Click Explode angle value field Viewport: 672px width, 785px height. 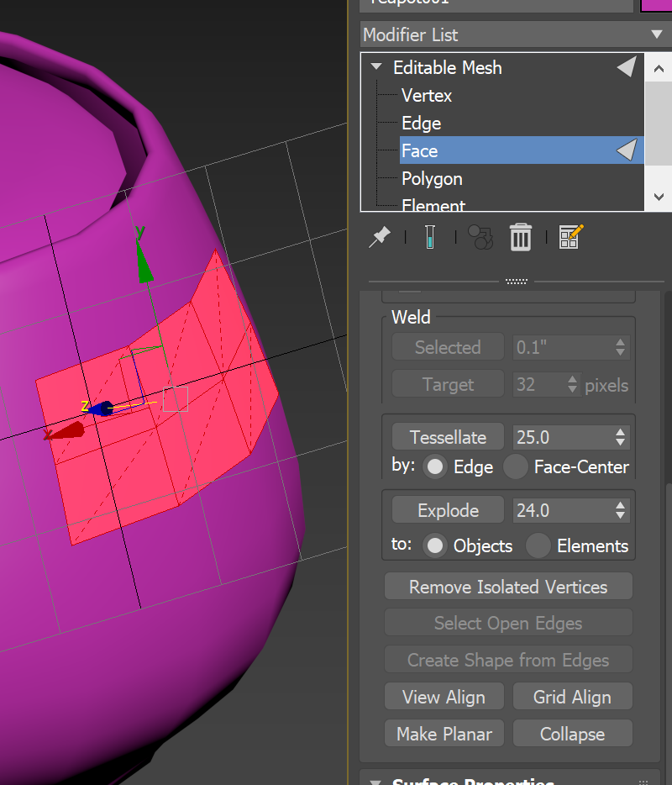pos(563,510)
